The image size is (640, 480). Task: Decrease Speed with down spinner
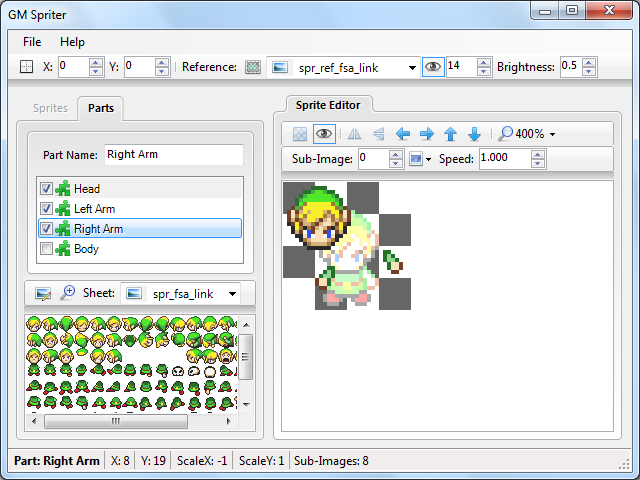(538, 163)
